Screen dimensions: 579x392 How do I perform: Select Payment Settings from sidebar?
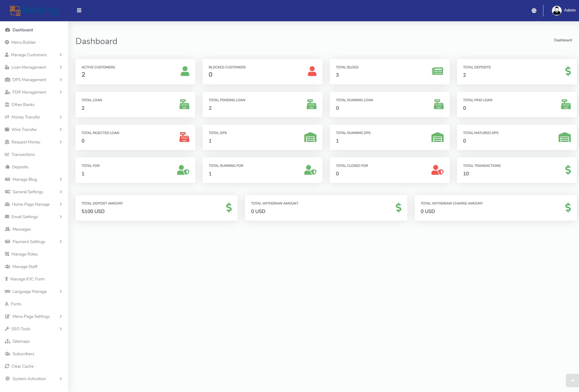click(29, 242)
